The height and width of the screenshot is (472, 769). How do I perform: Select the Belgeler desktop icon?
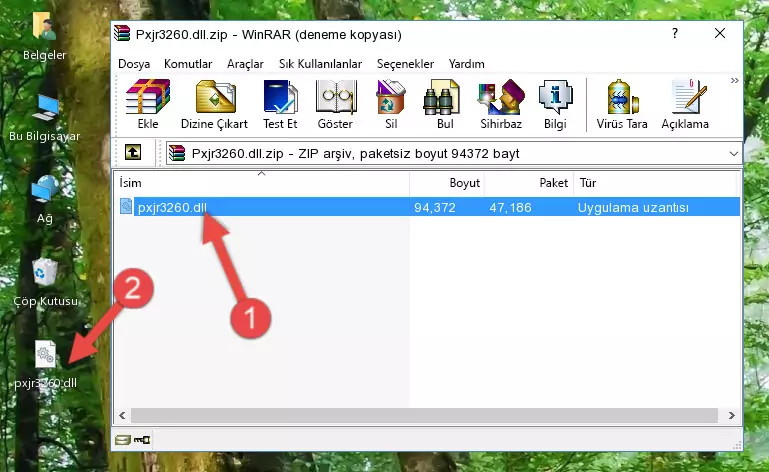[x=44, y=37]
